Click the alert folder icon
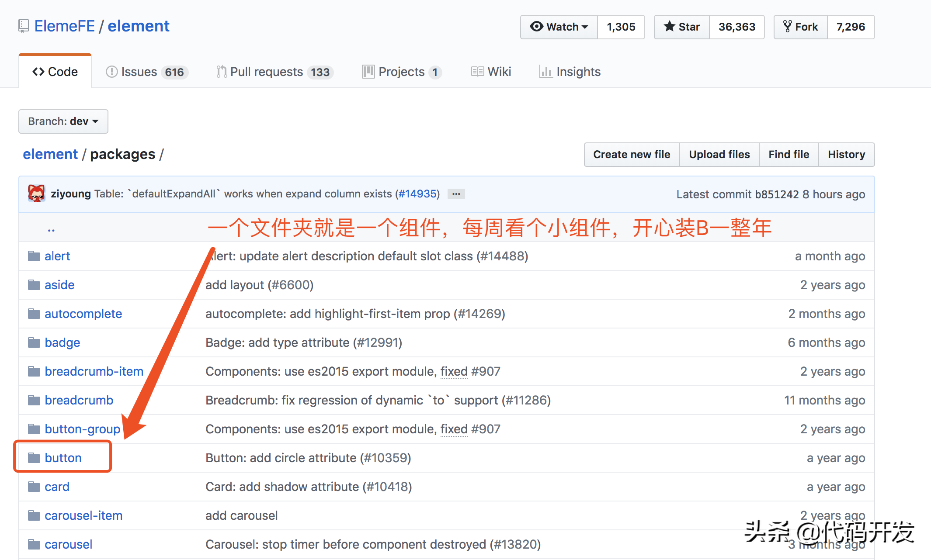This screenshot has width=931, height=560. click(x=34, y=256)
